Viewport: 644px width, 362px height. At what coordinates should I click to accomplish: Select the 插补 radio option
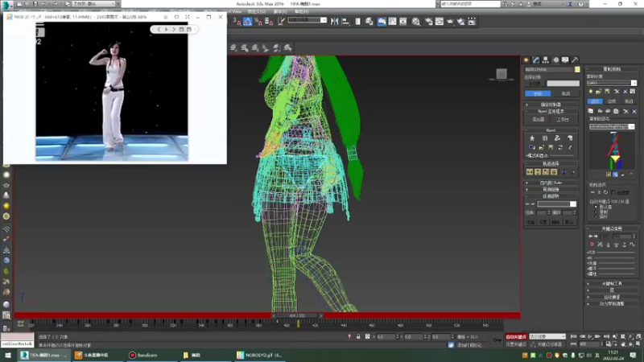tap(596, 216)
